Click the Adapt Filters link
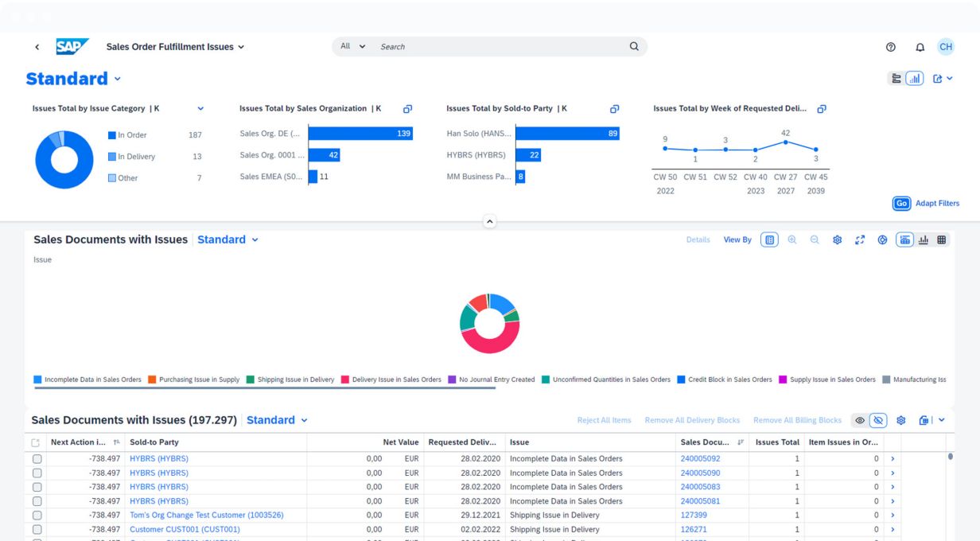This screenshot has height=541, width=980. (937, 203)
